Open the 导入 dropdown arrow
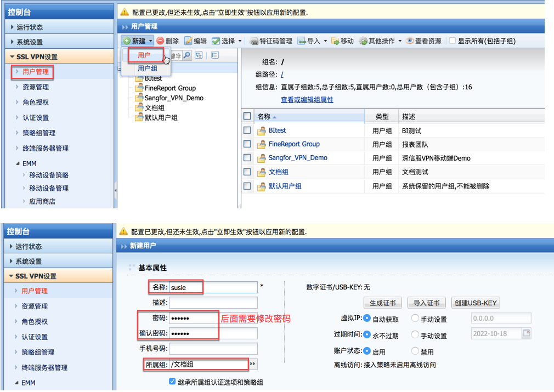This screenshot has width=554, height=392. tap(325, 41)
